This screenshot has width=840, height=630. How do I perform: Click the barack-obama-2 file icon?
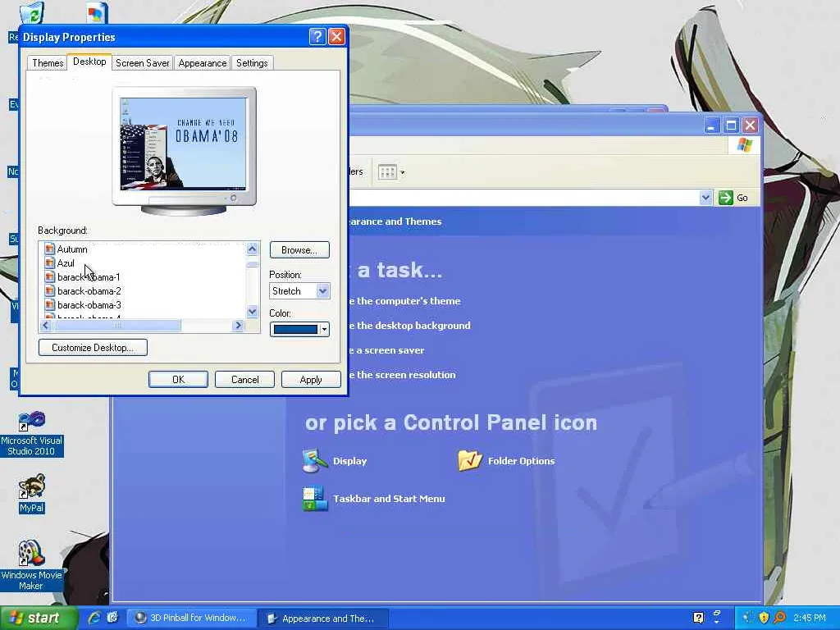[50, 291]
